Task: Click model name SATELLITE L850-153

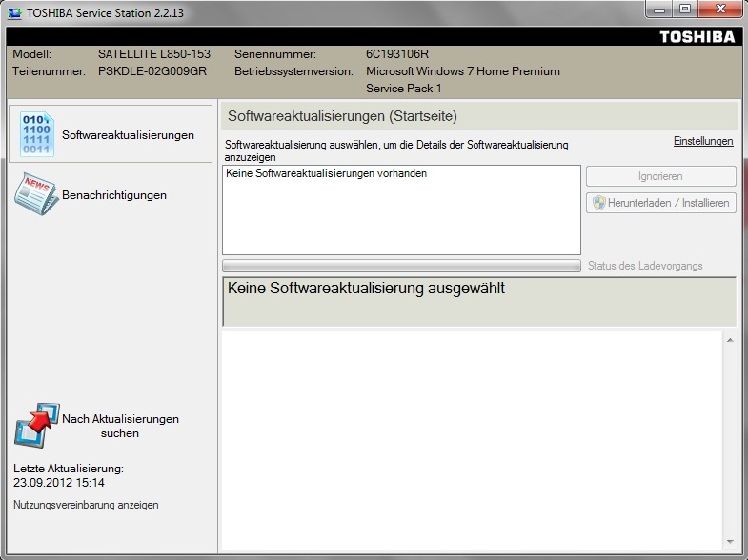Action: [154, 54]
